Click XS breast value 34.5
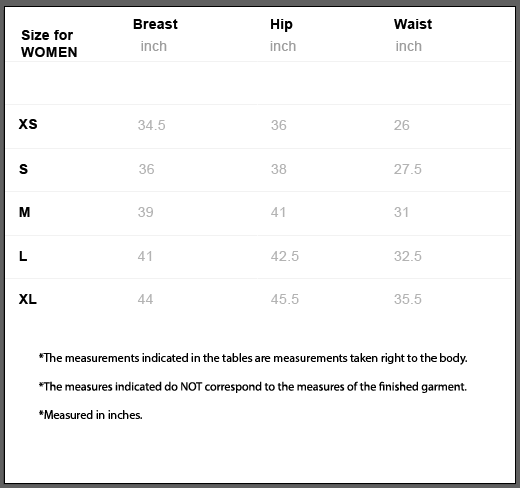Image resolution: width=520 pixels, height=488 pixels. (151, 125)
